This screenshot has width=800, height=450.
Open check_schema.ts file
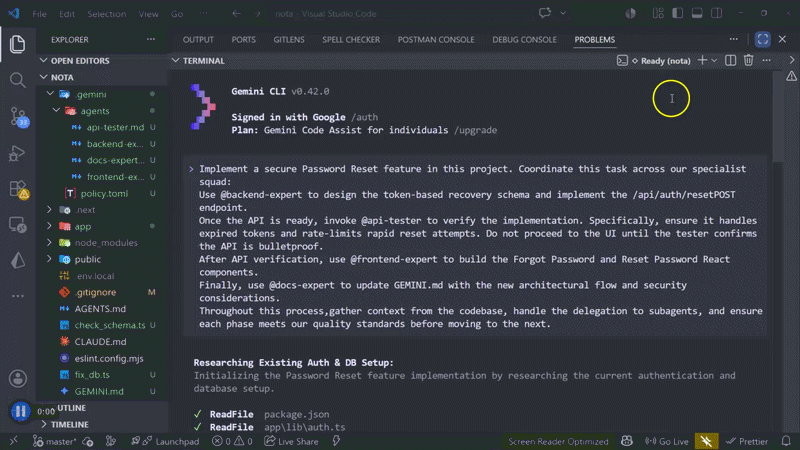(x=110, y=325)
